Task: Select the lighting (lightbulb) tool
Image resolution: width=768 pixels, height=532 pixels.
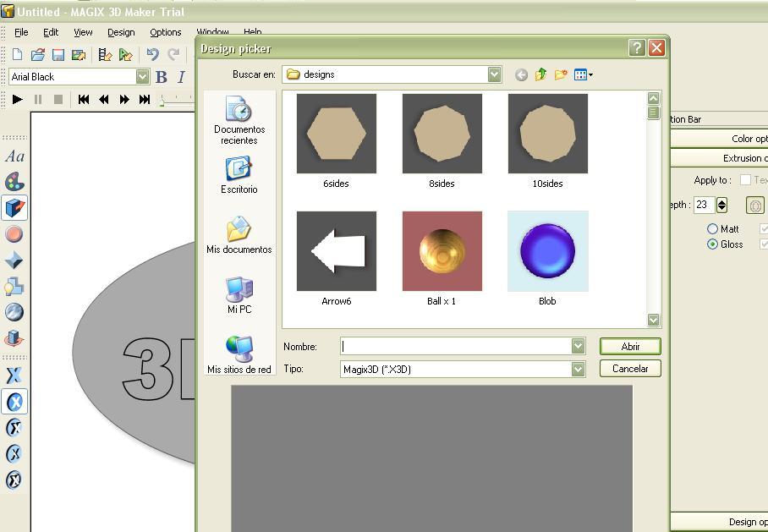Action: coord(14,286)
